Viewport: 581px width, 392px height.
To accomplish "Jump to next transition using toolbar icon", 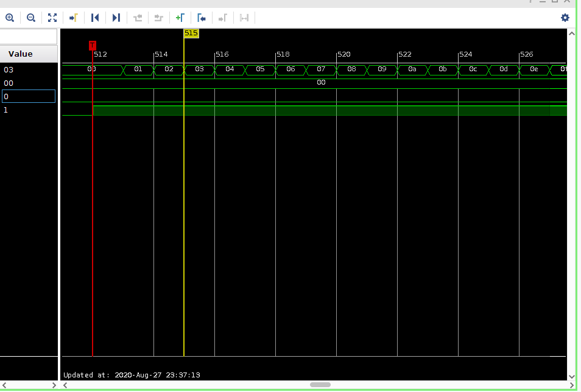I will (116, 18).
